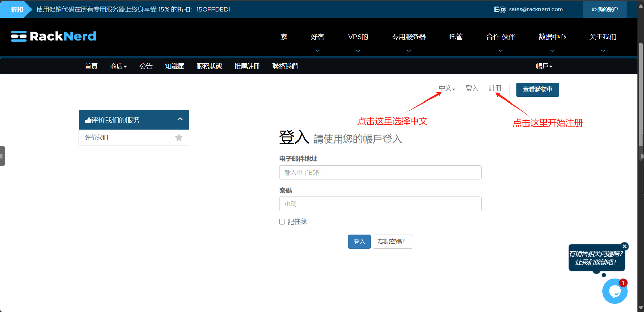Click the star icon beside 评价我们
Viewport: 644px width, 312px height.
click(179, 137)
